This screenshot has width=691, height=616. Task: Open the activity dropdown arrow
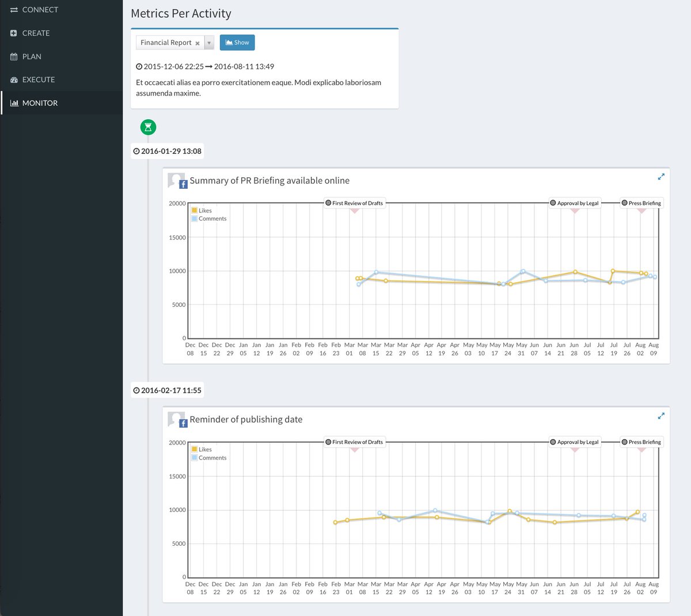coord(209,43)
